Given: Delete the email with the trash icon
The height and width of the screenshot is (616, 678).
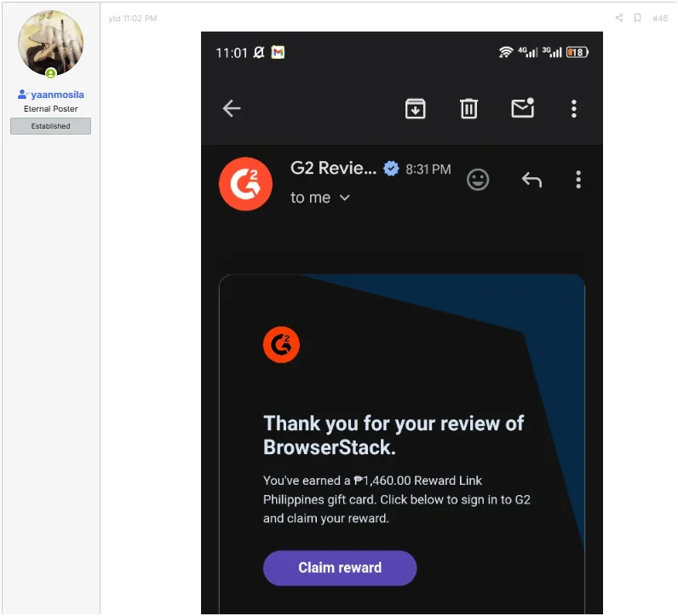Looking at the screenshot, I should [468, 108].
